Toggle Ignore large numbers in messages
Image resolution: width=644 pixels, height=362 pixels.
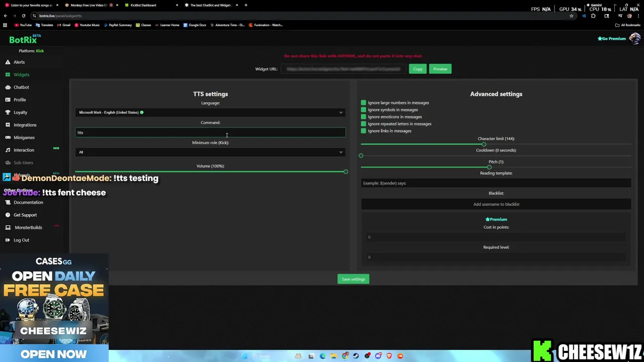coord(363,103)
